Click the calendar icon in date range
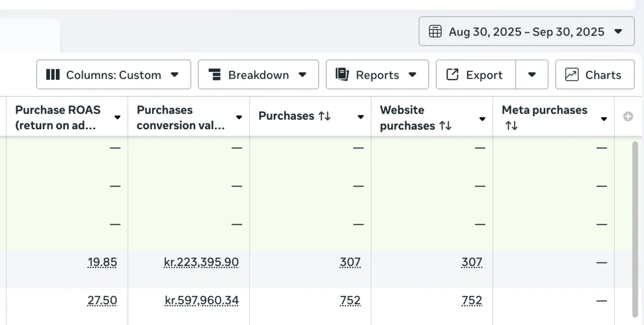Viewport: 644px width, 325px height. 435,32
